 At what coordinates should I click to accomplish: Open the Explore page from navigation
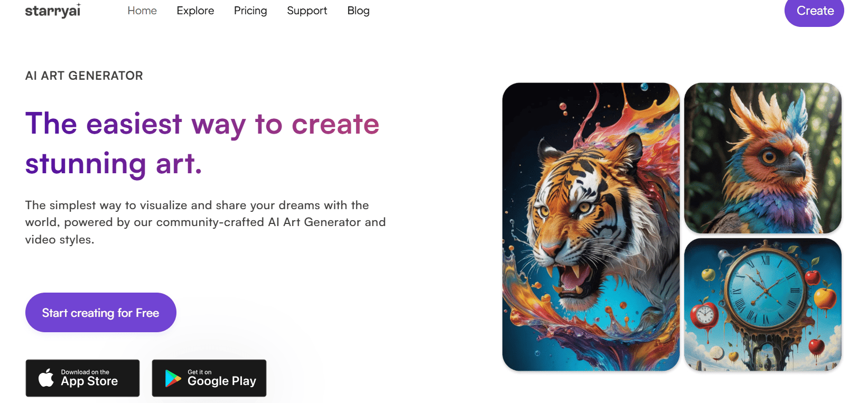click(195, 11)
